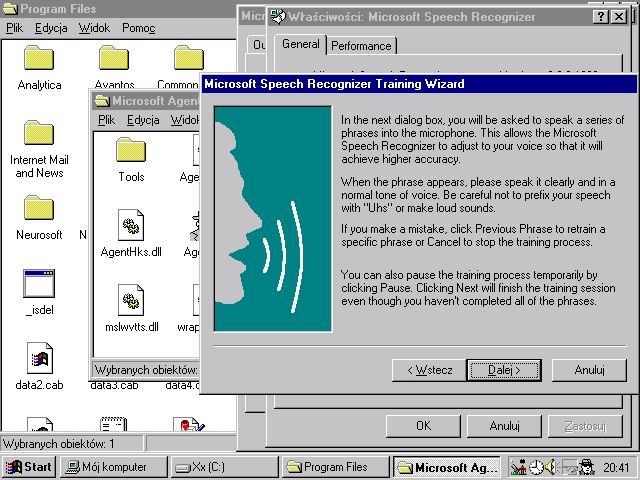This screenshot has height=480, width=640.
Task: Click the training wizard title bar
Action: point(419,84)
